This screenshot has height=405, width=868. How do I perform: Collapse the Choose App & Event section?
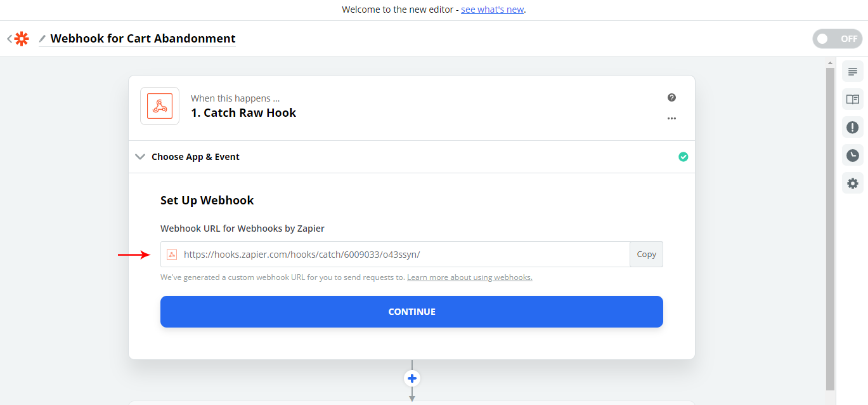pyautogui.click(x=411, y=157)
